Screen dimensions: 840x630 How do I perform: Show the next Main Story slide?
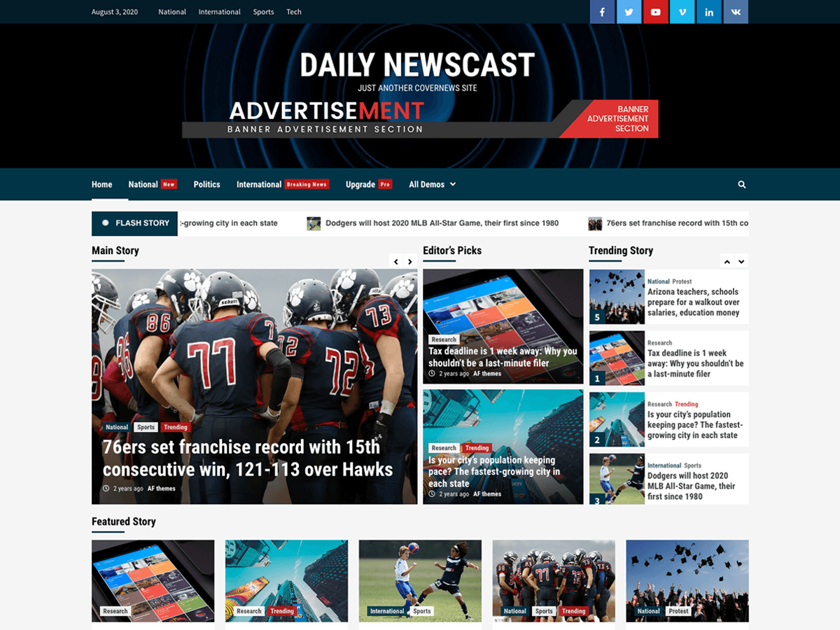point(410,260)
